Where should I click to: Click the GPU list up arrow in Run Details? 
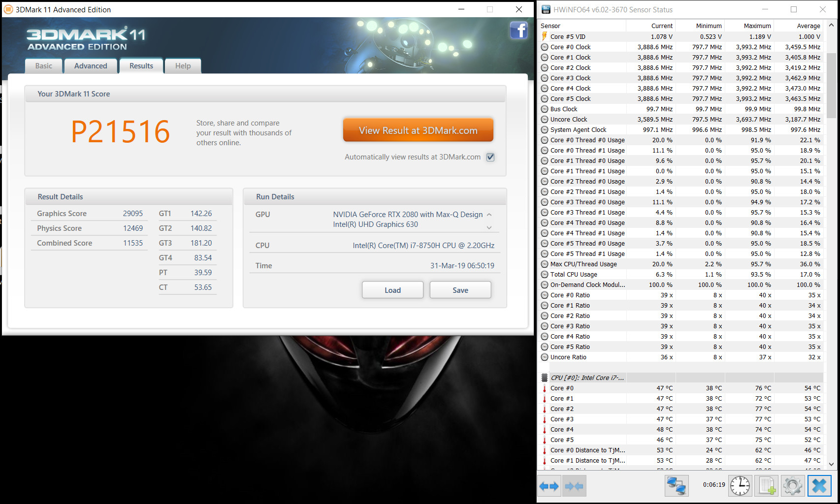pos(489,215)
